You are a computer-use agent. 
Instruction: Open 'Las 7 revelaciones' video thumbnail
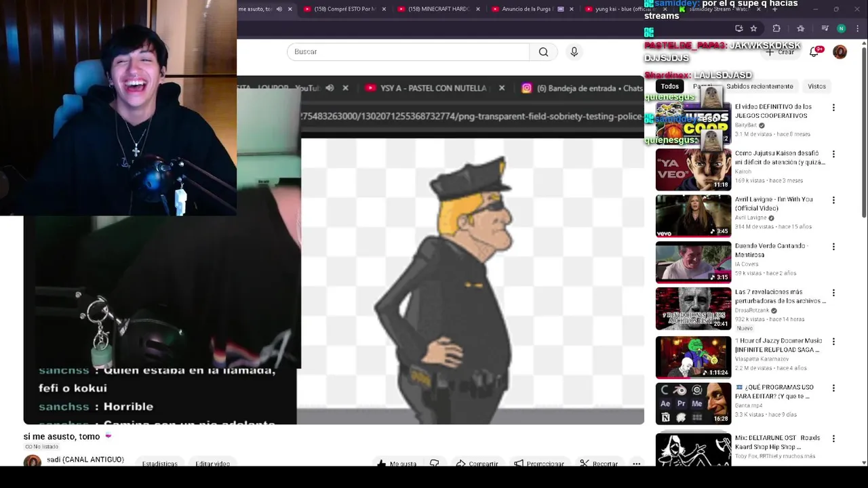click(693, 308)
